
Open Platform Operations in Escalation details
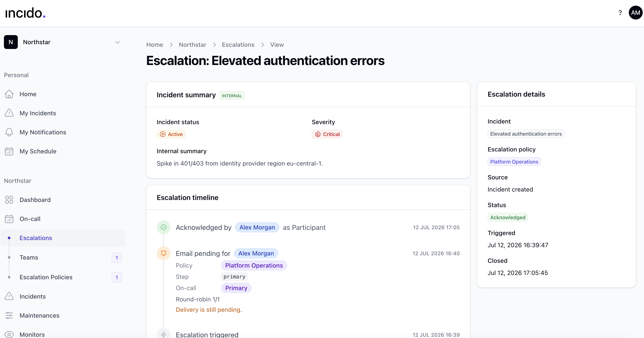514,162
